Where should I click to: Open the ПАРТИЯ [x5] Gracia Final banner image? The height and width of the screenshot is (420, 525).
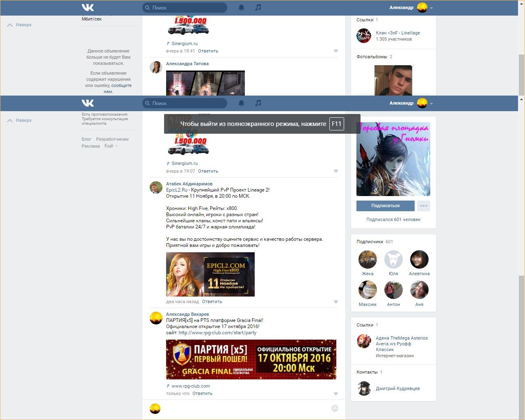pos(251,359)
